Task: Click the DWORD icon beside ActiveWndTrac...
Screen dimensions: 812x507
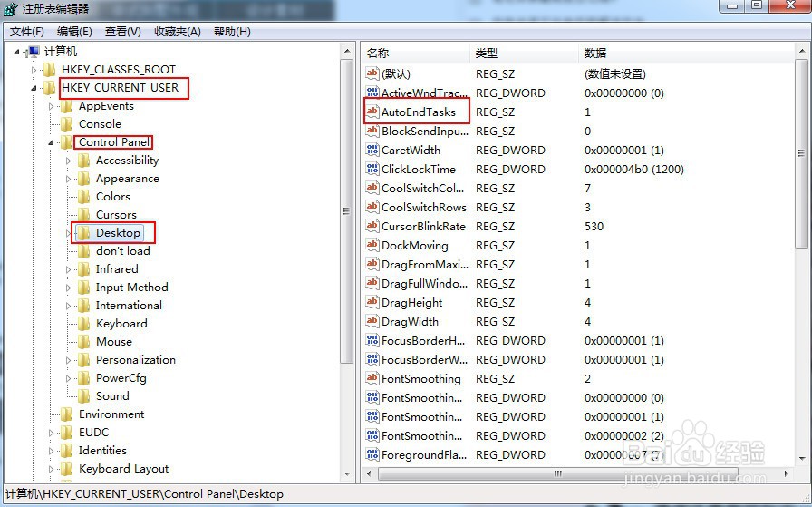Action: click(x=372, y=93)
